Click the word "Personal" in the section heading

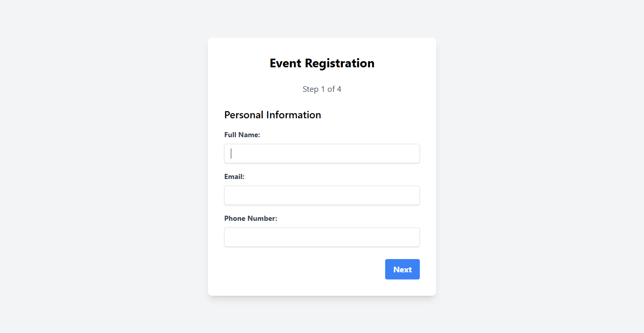(244, 115)
